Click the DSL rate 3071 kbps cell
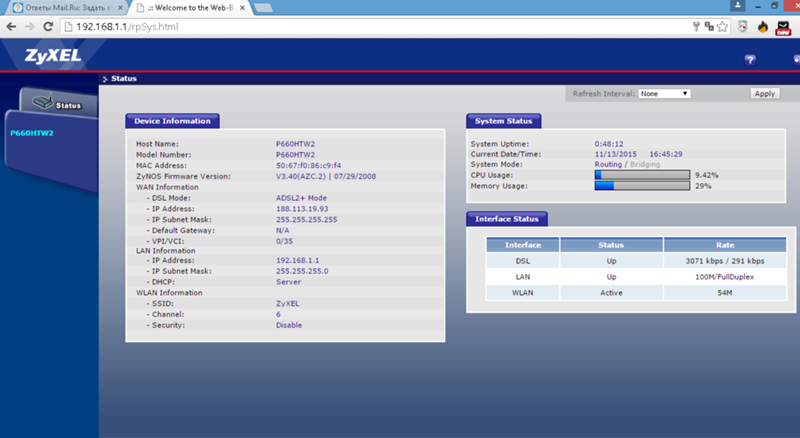Image resolution: width=800 pixels, height=438 pixels. (x=725, y=261)
